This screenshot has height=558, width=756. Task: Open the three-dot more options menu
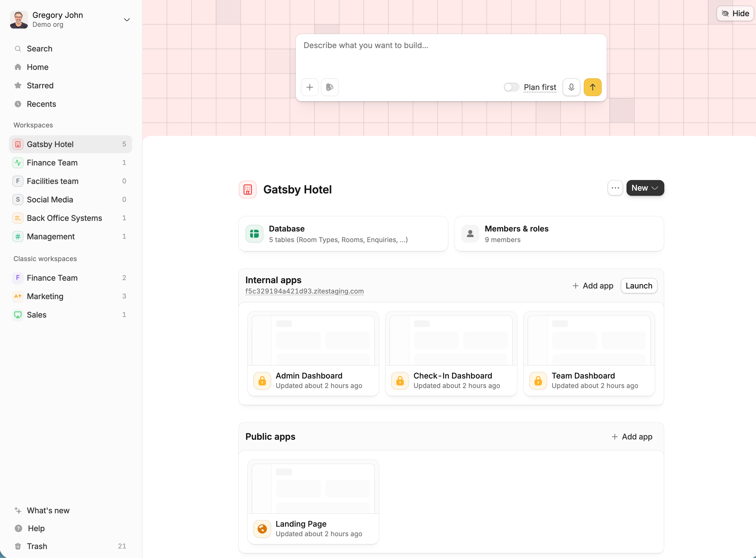click(x=615, y=188)
